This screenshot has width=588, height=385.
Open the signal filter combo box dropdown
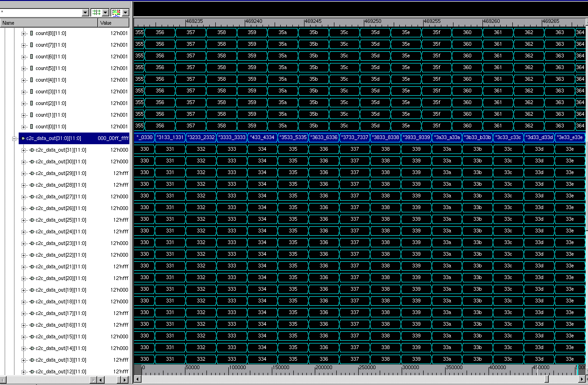coord(85,13)
